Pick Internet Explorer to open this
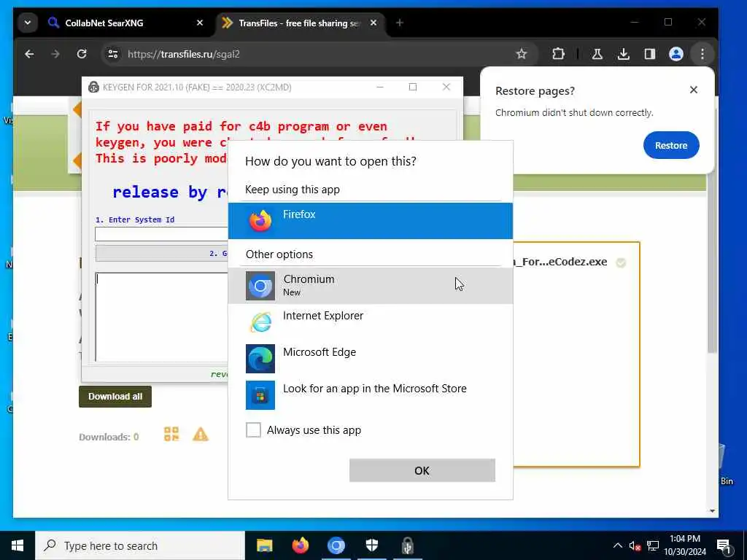Viewport: 747px width, 560px height. point(370,322)
